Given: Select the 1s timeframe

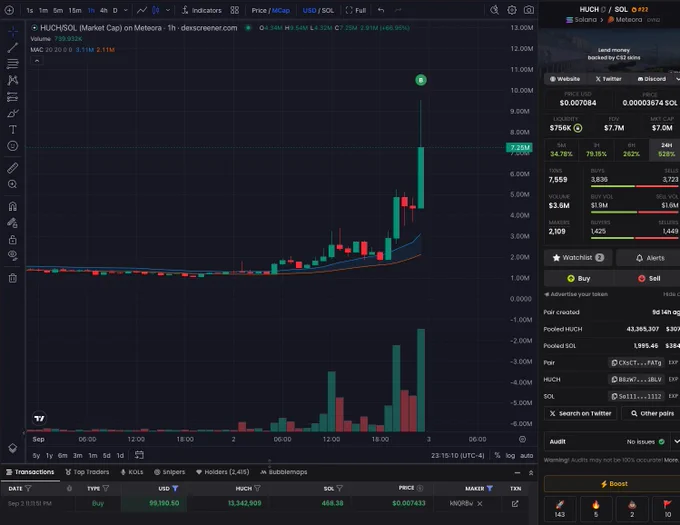Looking at the screenshot, I should pos(29,10).
